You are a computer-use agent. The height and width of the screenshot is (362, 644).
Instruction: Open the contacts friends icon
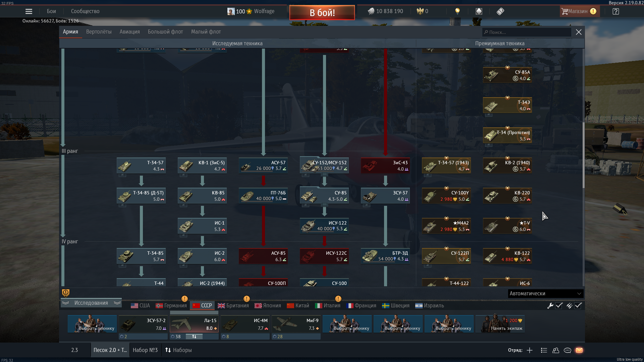tap(556, 350)
